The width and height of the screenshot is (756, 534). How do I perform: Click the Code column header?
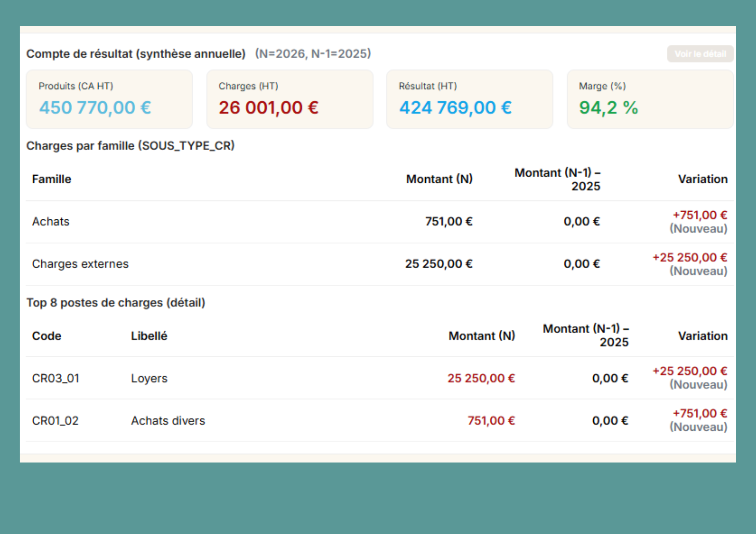(46, 336)
